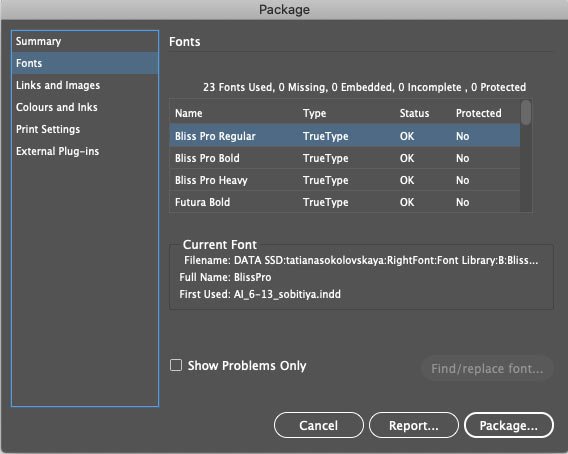This screenshot has width=568, height=454.
Task: Click the Package... button
Action: coord(509,425)
